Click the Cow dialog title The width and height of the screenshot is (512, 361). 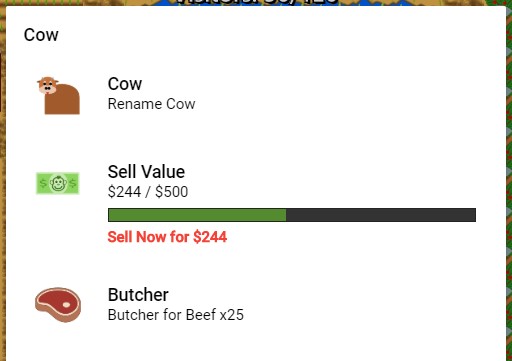click(41, 35)
